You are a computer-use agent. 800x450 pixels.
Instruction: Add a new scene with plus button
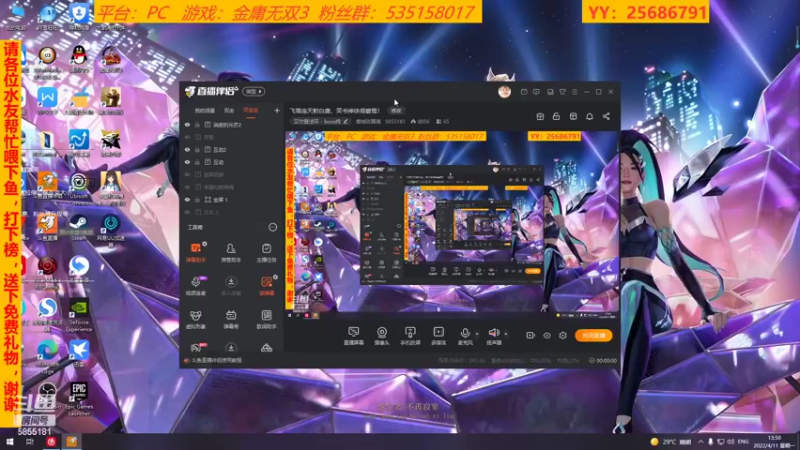pyautogui.click(x=277, y=110)
